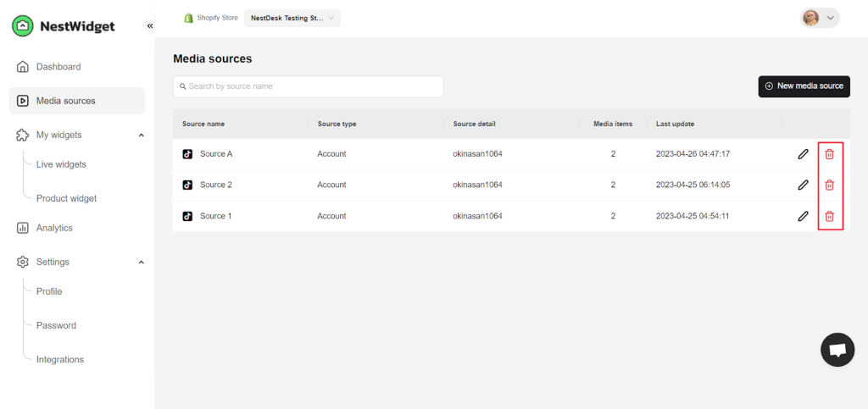Image resolution: width=868 pixels, height=409 pixels.
Task: Click TikTok icon beside Source A
Action: point(187,154)
